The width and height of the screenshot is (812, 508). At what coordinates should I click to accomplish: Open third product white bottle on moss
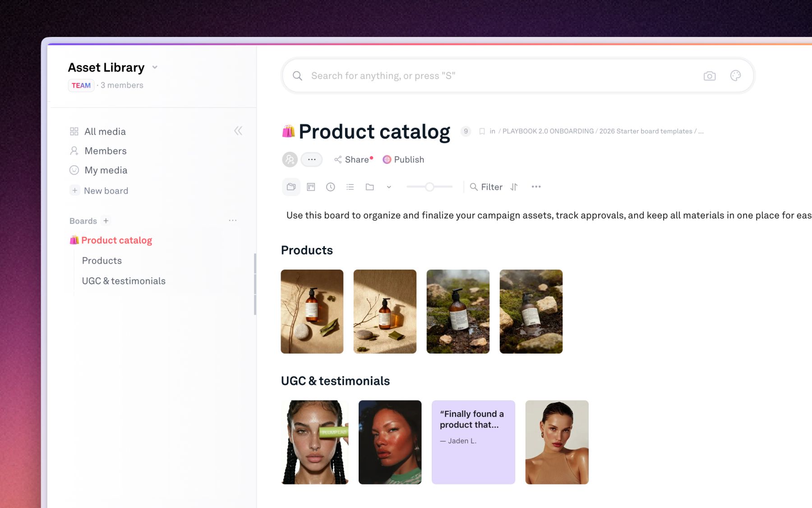pyautogui.click(x=458, y=312)
